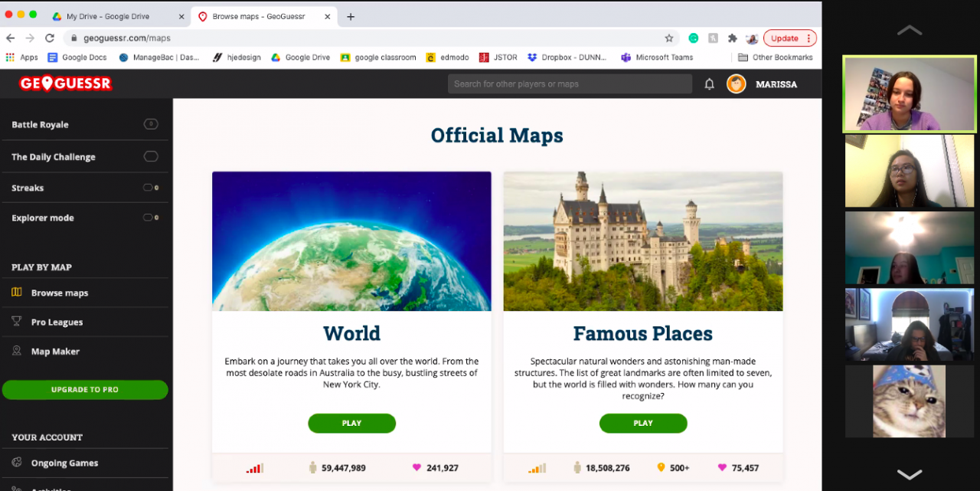Open the Other Bookmarks folder
This screenshot has width=980, height=491.
[775, 57]
